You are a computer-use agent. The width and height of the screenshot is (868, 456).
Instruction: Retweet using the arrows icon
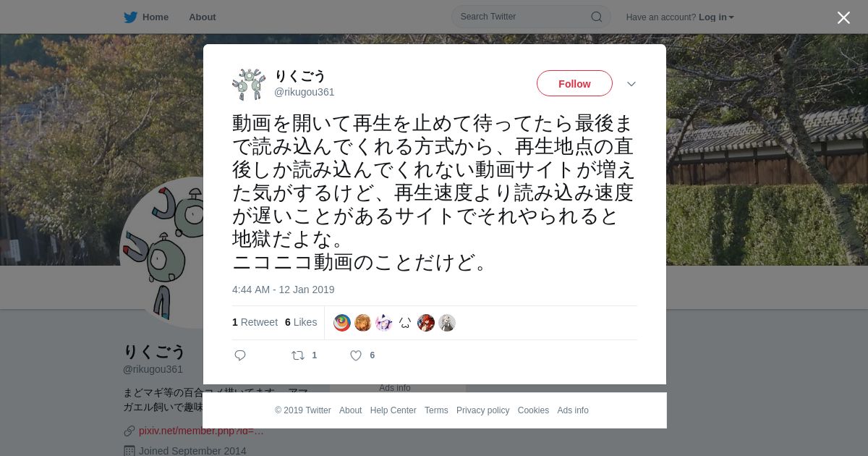point(298,355)
